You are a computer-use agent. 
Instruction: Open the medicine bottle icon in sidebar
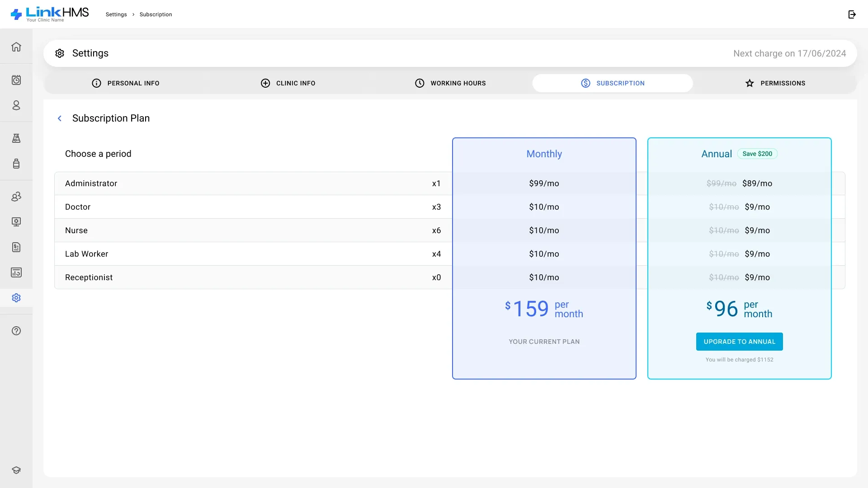point(16,164)
